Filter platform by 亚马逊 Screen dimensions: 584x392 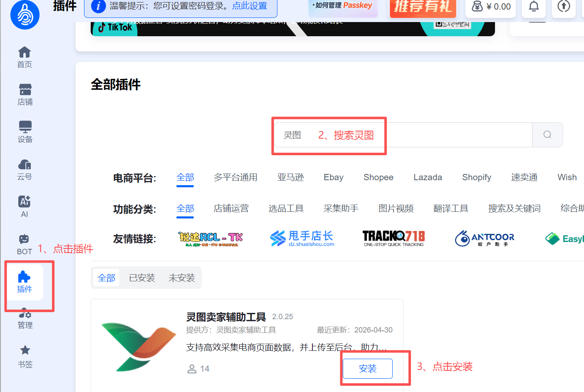point(291,177)
